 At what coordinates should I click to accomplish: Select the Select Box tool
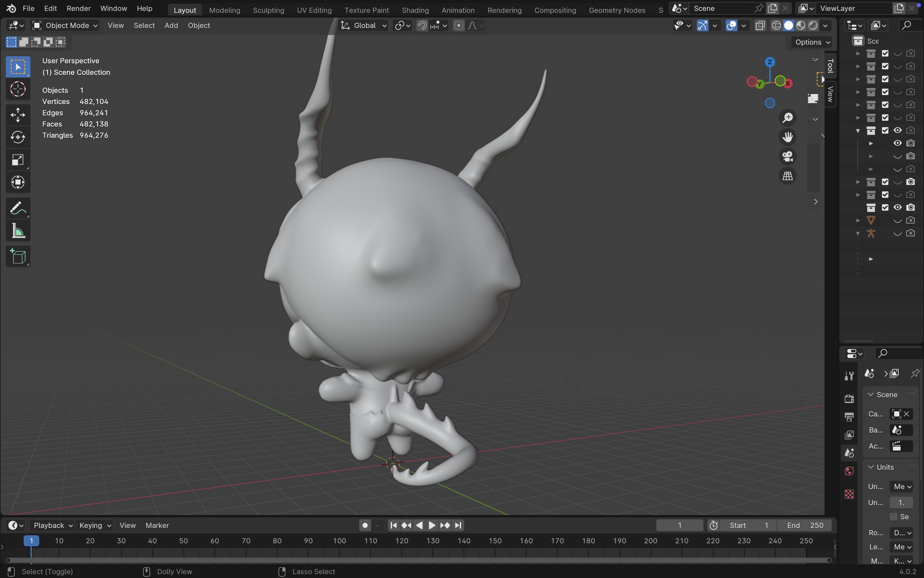click(x=18, y=67)
